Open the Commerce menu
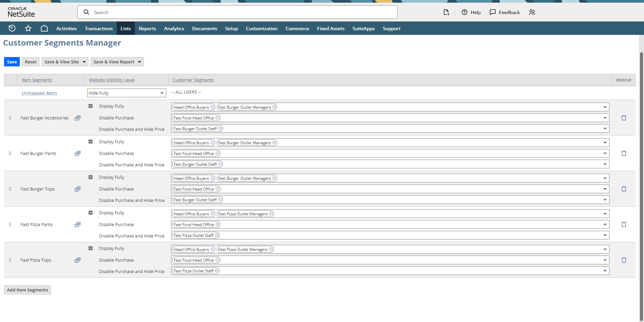 tap(297, 29)
